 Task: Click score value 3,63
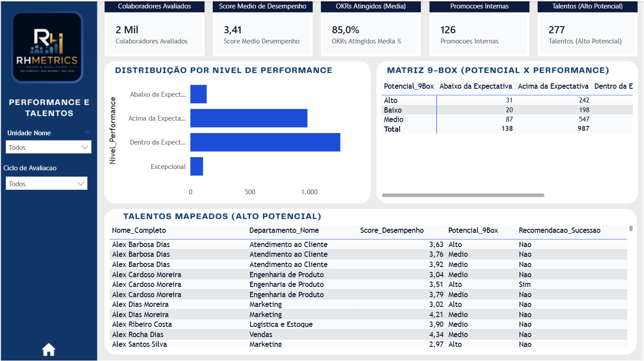pyautogui.click(x=436, y=244)
